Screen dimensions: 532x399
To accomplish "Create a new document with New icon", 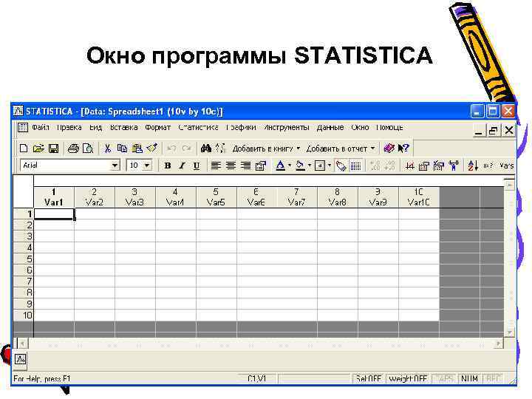I will tap(24, 149).
